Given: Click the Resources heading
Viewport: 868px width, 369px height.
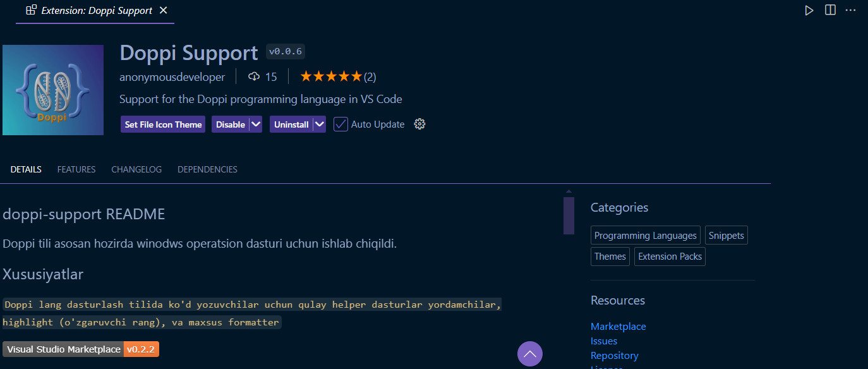Looking at the screenshot, I should 618,300.
